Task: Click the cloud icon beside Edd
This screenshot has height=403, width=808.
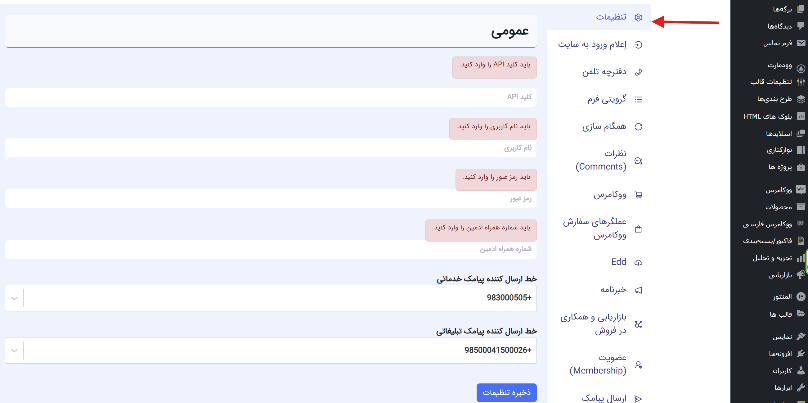Action: tap(639, 262)
